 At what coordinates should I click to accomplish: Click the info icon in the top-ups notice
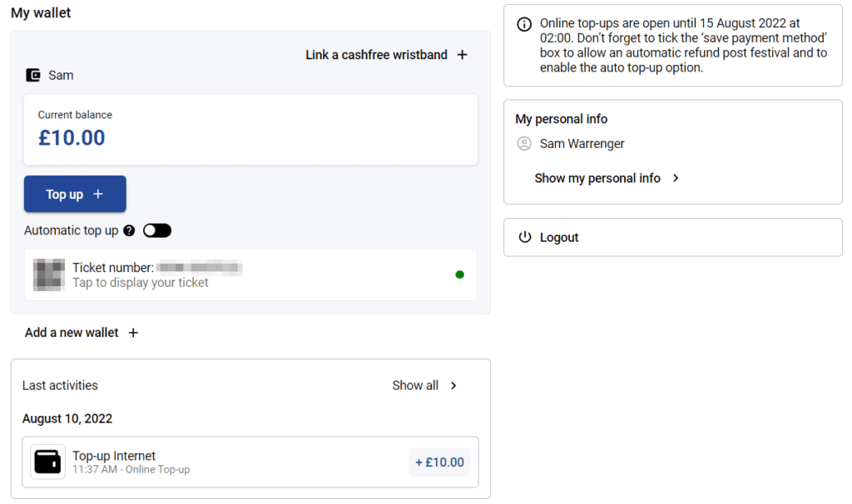point(524,24)
